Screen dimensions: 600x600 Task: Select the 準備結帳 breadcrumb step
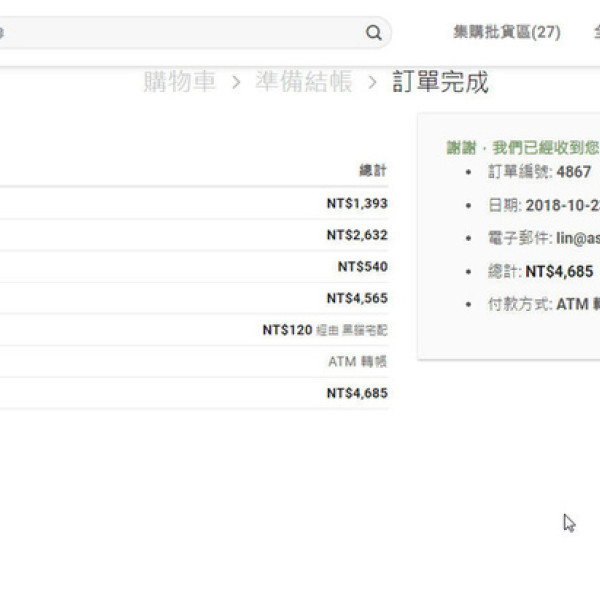pyautogui.click(x=303, y=82)
